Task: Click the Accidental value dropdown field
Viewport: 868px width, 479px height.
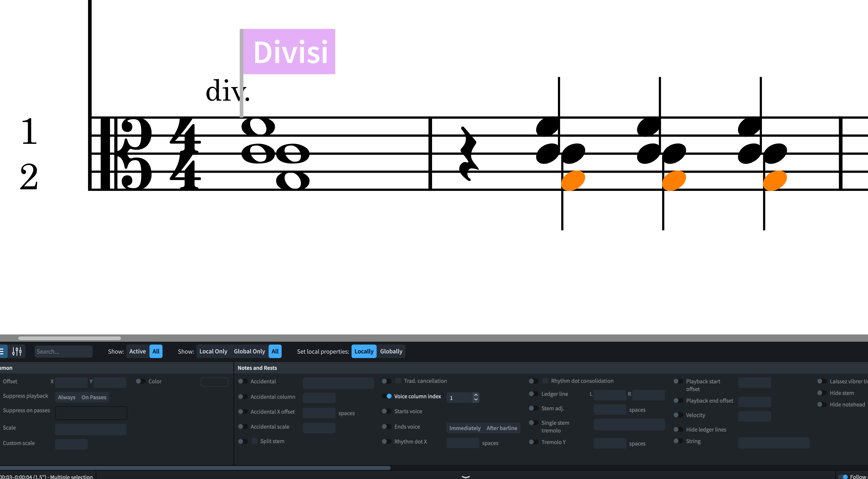Action: tap(338, 383)
